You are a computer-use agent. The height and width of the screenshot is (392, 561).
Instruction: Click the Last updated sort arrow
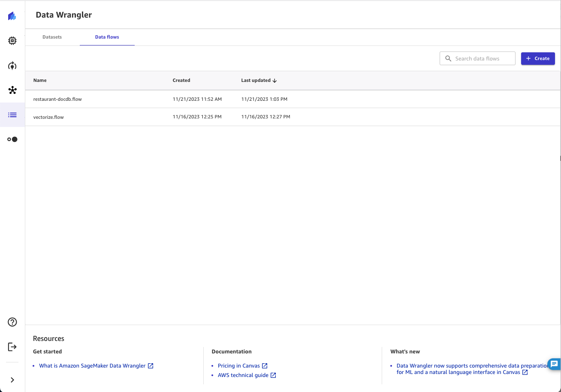275,80
